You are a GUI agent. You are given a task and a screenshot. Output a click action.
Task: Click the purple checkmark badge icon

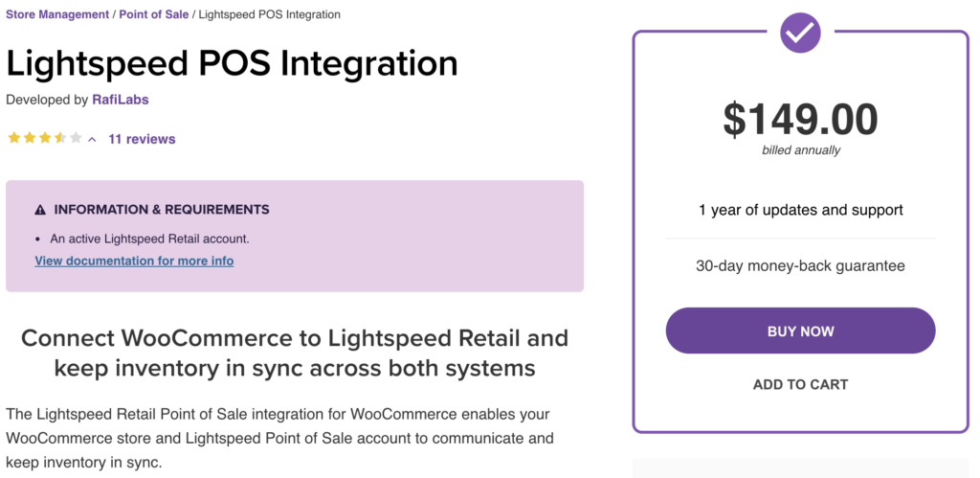[800, 33]
